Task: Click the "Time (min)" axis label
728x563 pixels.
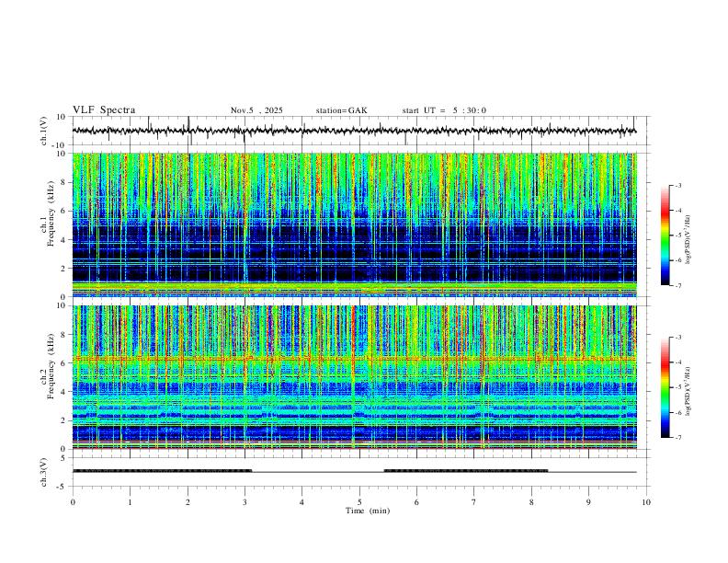Action: click(368, 511)
